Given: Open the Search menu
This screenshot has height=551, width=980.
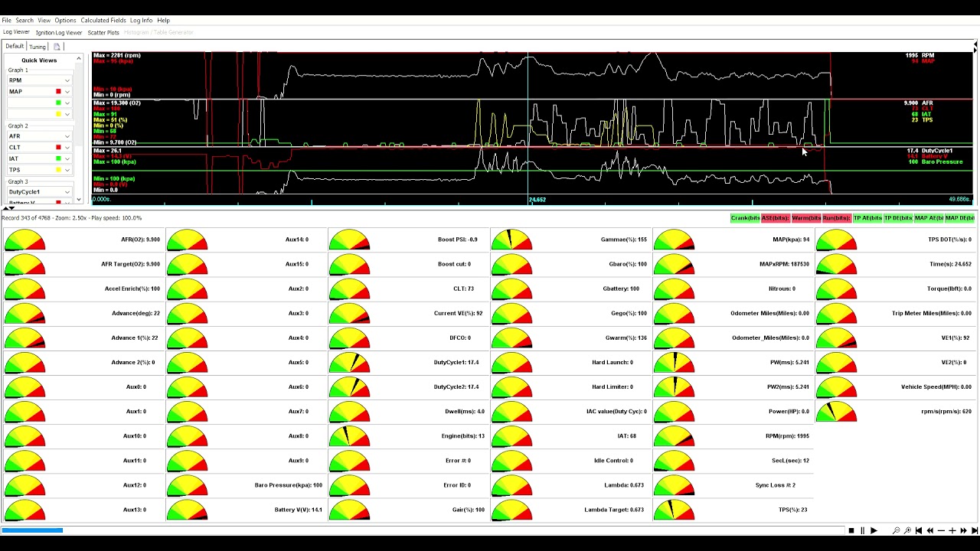Looking at the screenshot, I should (x=24, y=21).
